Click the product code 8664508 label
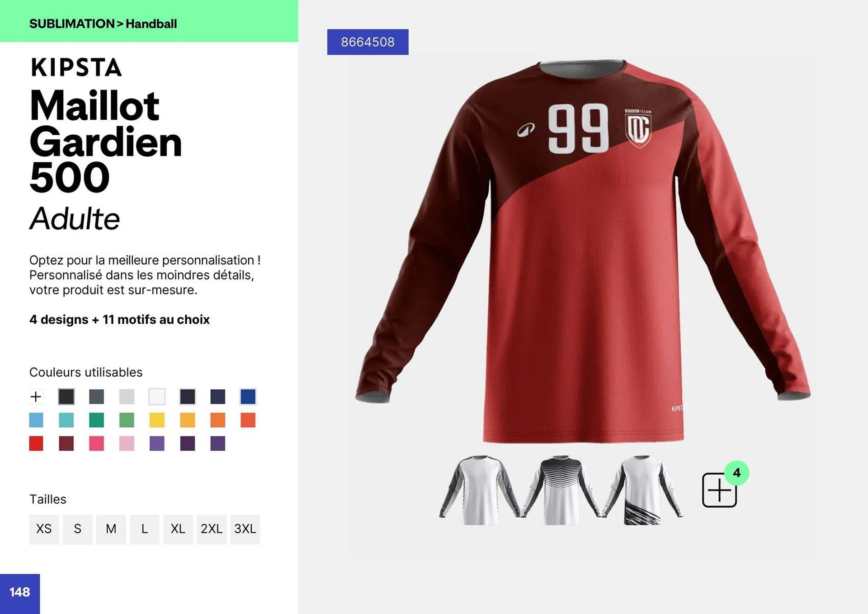Screen dimensions: 868x614 pos(368,42)
